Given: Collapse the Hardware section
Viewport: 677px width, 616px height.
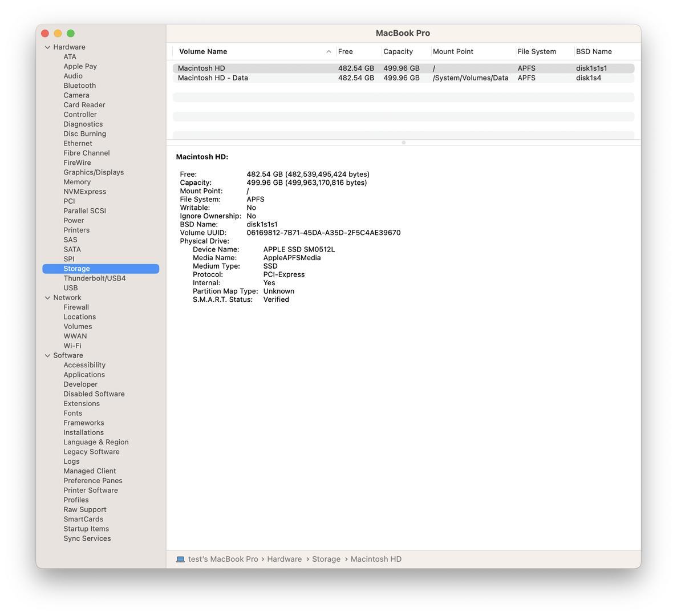Looking at the screenshot, I should 47,47.
